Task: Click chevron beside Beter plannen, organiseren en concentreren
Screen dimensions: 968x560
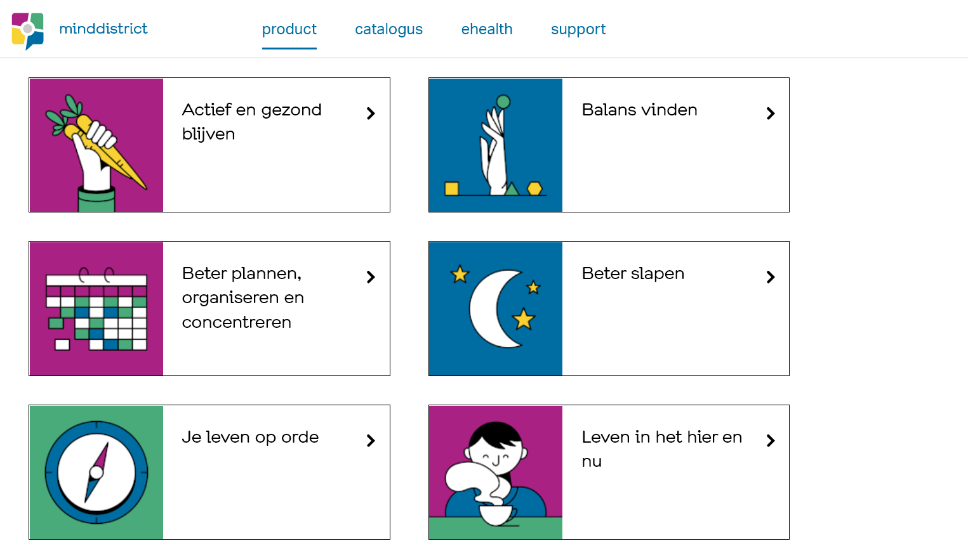Action: (371, 277)
